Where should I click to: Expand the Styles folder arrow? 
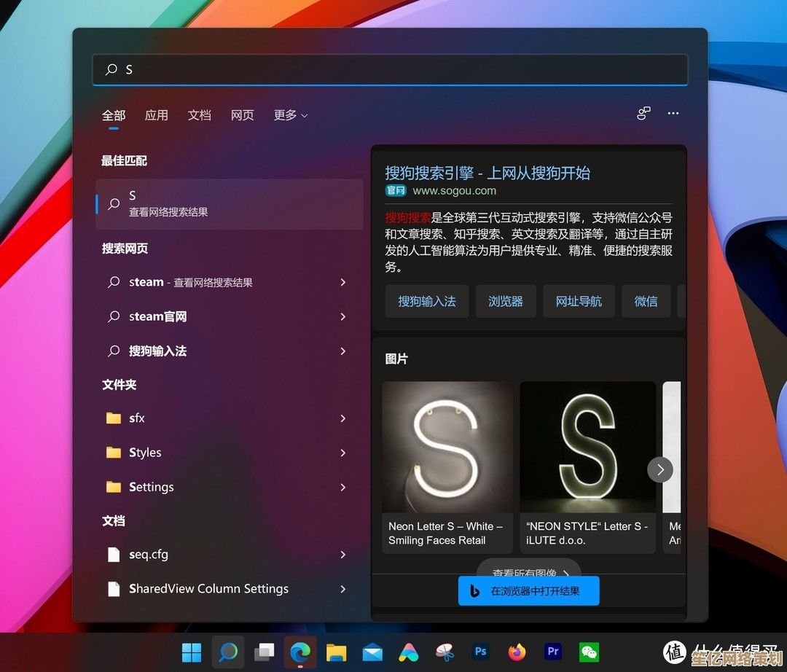(343, 453)
